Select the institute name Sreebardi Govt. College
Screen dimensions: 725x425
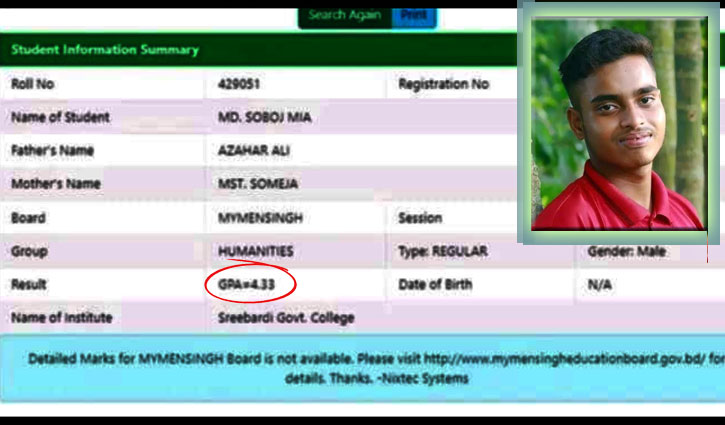point(286,318)
